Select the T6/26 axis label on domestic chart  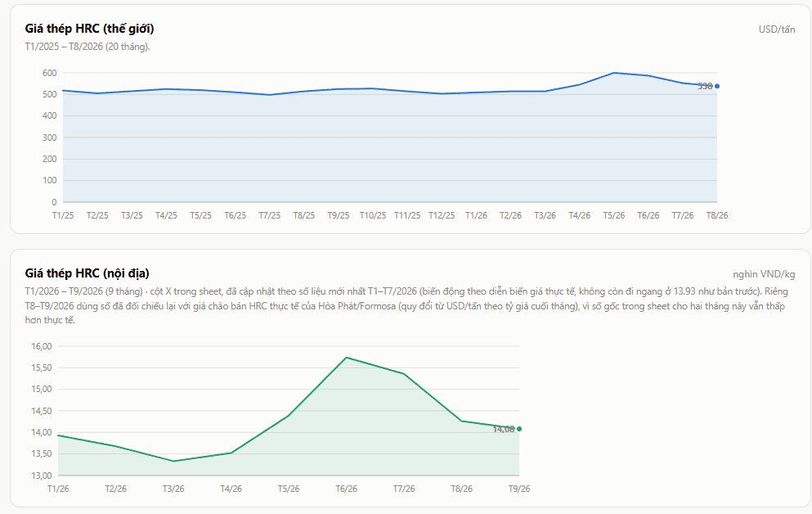pos(346,489)
